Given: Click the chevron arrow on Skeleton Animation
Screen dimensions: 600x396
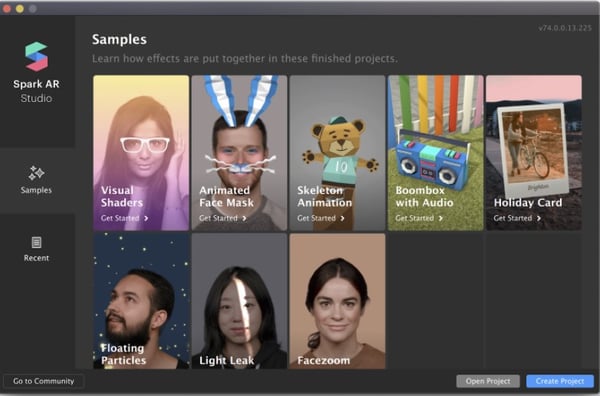Looking at the screenshot, I should (x=342, y=218).
